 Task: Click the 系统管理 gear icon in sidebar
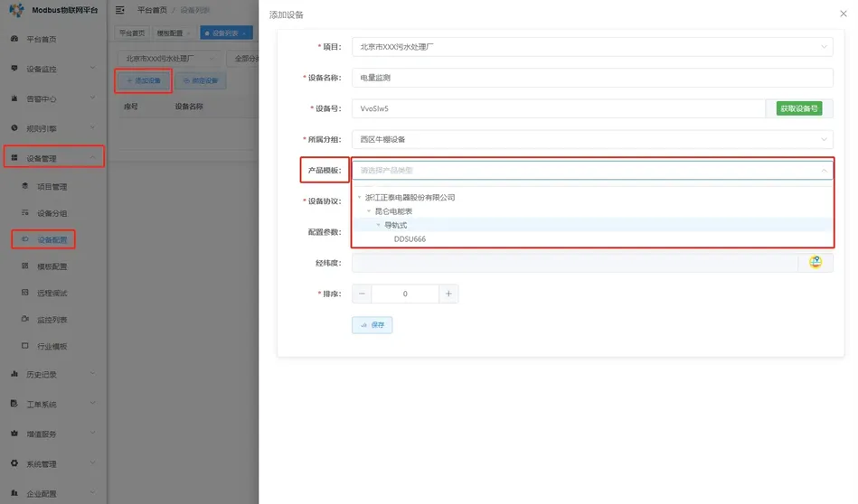click(x=14, y=464)
